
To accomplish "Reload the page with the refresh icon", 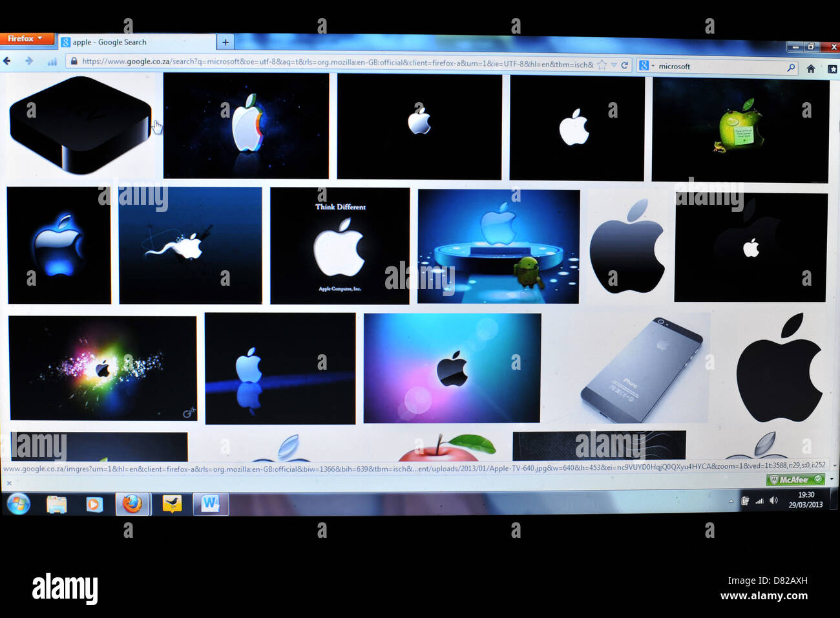I will click(x=625, y=65).
